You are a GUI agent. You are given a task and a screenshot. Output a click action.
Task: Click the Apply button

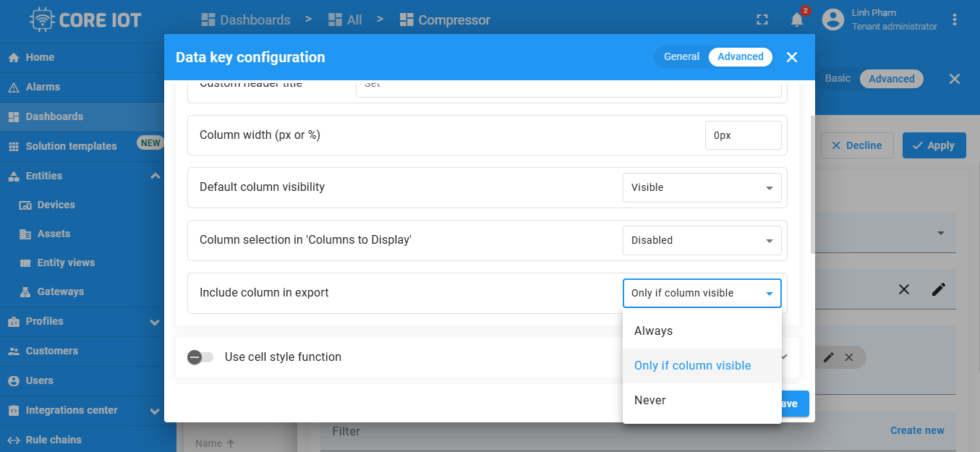pyautogui.click(x=934, y=145)
